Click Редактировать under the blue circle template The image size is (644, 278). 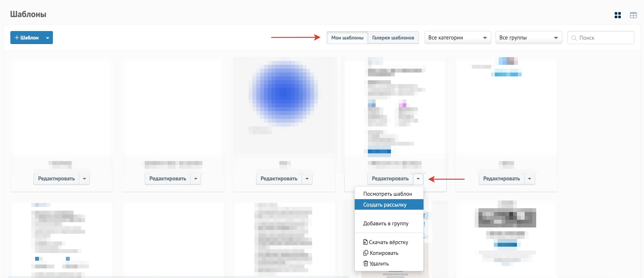[279, 178]
